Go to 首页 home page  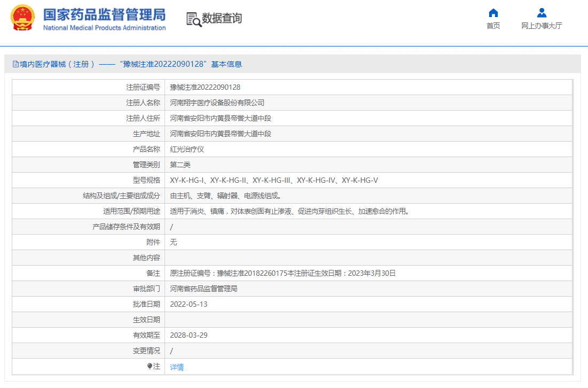493,26
